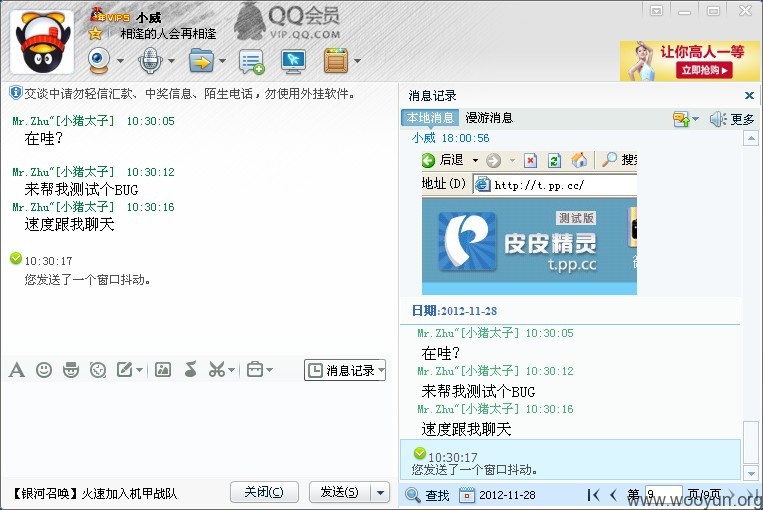Click the VIP5 membership badge
This screenshot has height=510, width=763.
pos(110,16)
